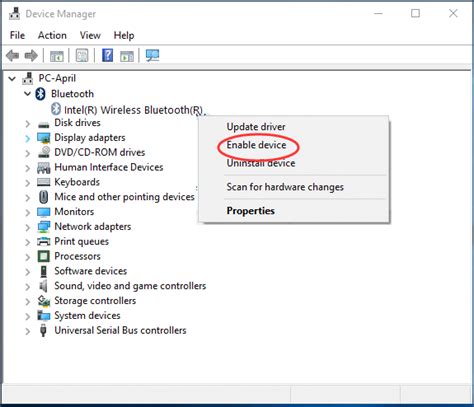The width and height of the screenshot is (474, 407).
Task: Click the Device Manager title bar icon
Action: point(14,13)
